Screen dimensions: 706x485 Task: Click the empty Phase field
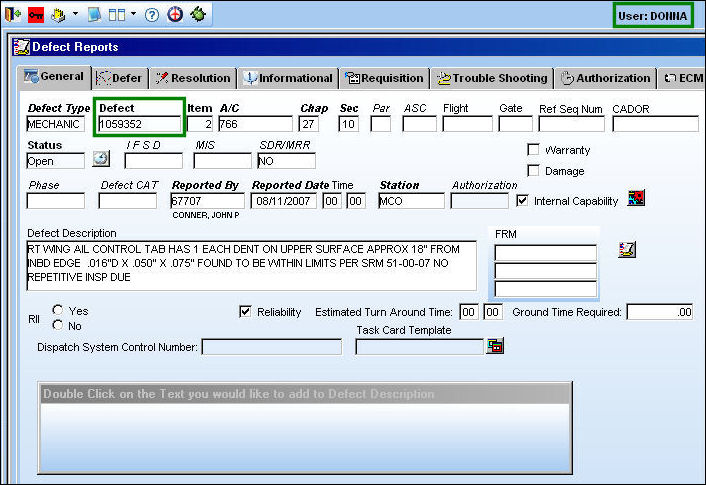pos(55,201)
